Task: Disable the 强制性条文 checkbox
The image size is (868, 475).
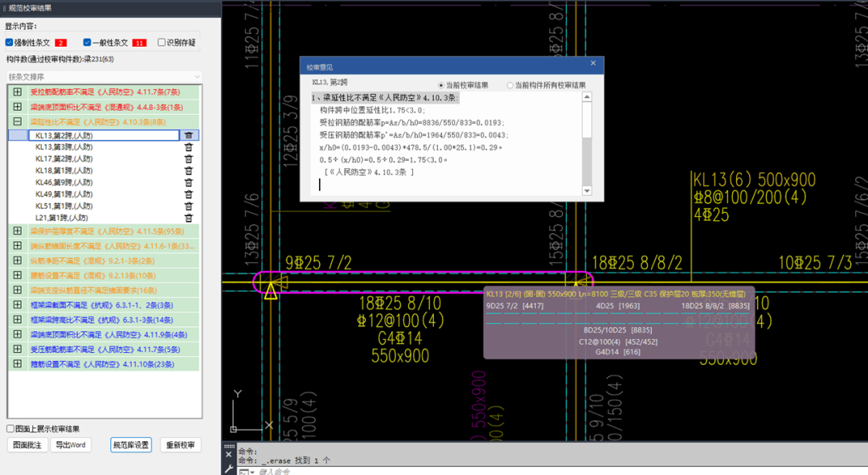Action: [10, 42]
